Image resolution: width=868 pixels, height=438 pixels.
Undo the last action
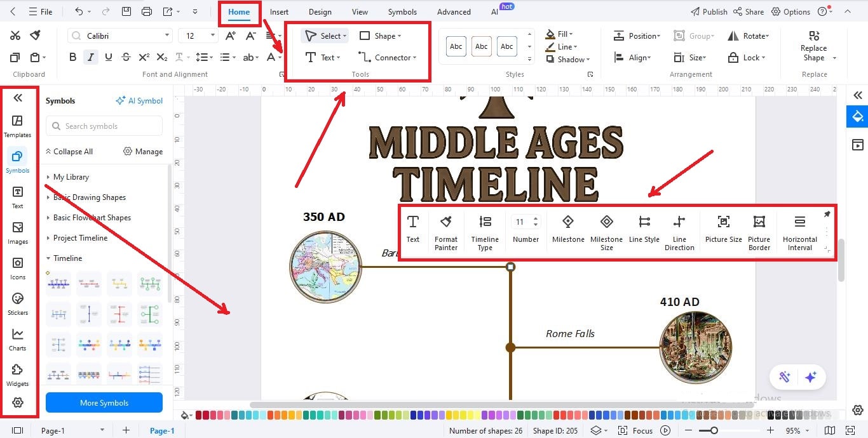pos(79,11)
